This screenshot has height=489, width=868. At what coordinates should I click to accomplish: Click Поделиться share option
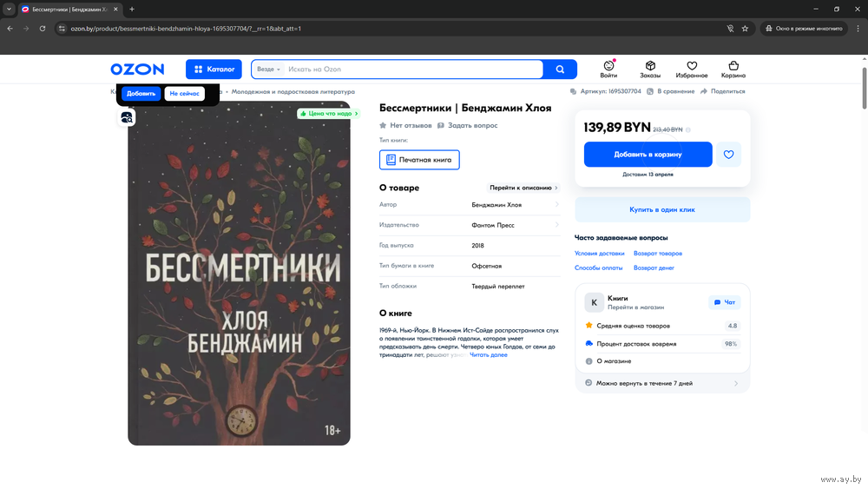pyautogui.click(x=722, y=91)
